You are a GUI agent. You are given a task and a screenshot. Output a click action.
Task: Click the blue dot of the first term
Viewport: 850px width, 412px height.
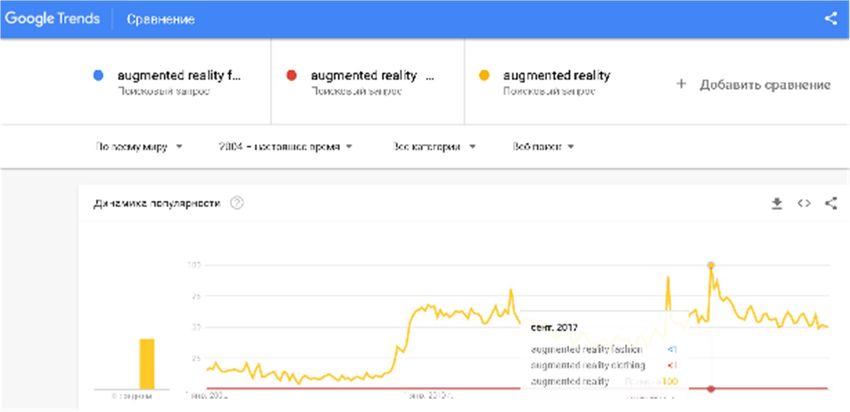98,76
